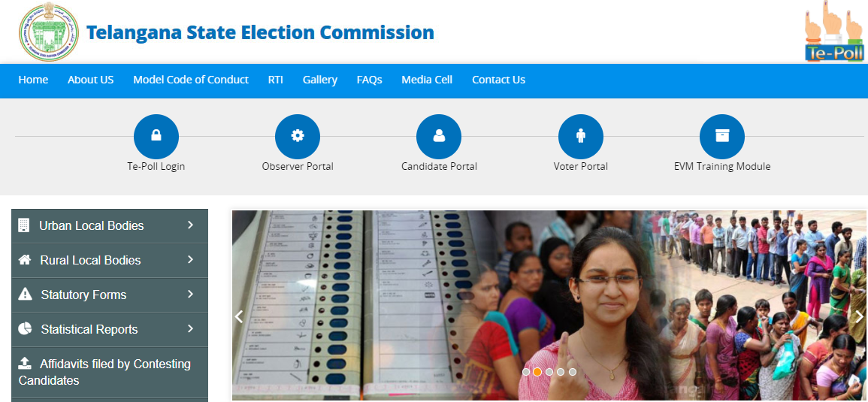Open EVM Training Module box icon
This screenshot has width=868, height=402.
pyautogui.click(x=722, y=136)
